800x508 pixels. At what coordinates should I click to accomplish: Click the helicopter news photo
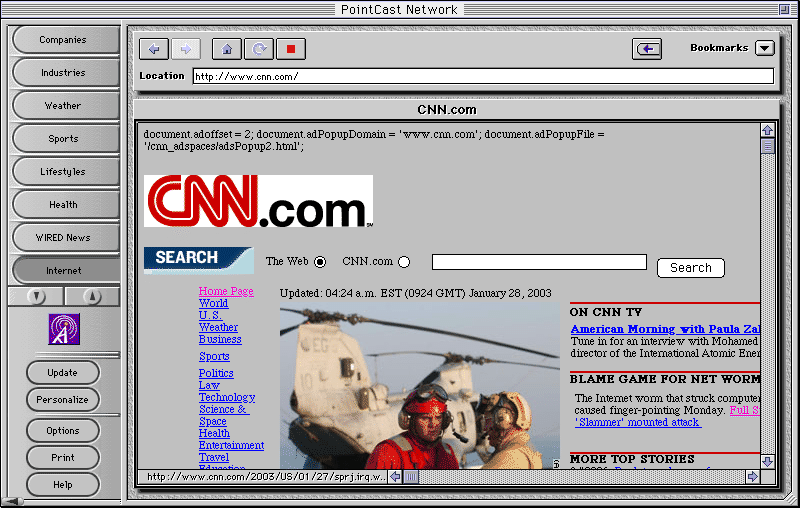(x=419, y=386)
